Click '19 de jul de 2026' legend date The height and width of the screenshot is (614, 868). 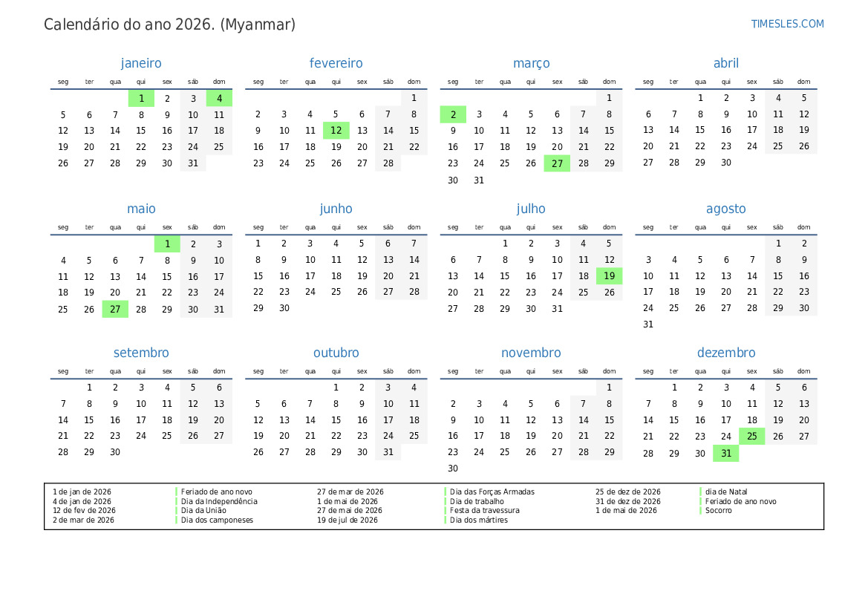[347, 520]
